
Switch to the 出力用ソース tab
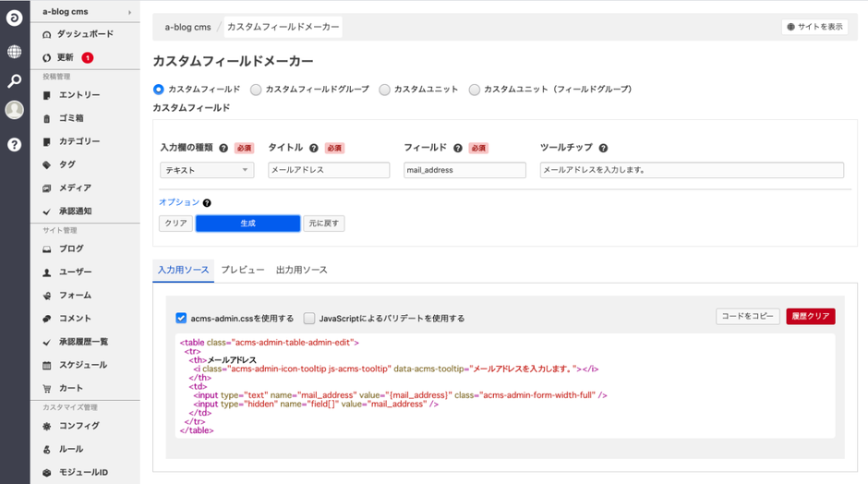[x=301, y=270]
